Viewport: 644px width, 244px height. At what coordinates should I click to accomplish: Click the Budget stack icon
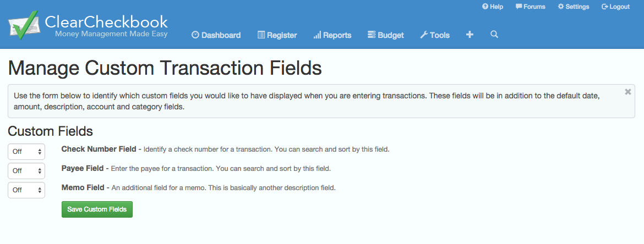tap(372, 35)
